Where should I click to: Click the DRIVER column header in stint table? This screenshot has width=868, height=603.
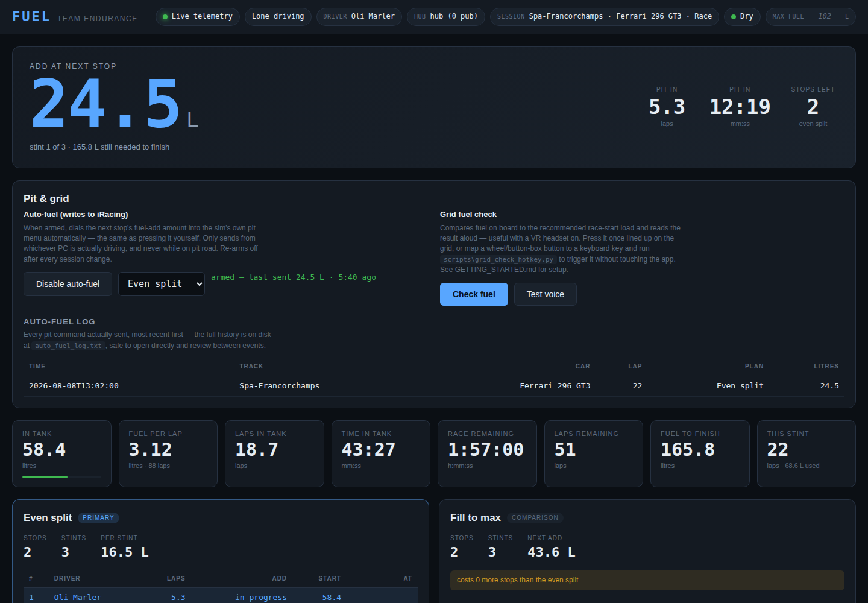point(67,578)
